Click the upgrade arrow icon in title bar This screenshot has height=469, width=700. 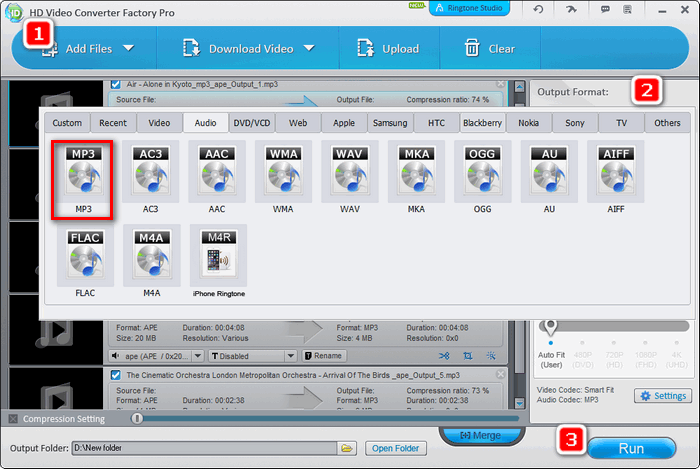(x=571, y=9)
